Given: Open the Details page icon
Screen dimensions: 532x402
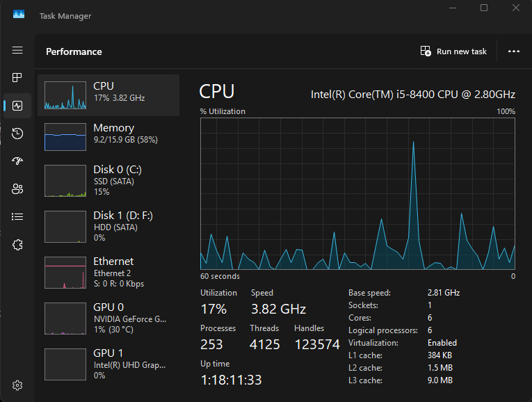Looking at the screenshot, I should point(17,217).
